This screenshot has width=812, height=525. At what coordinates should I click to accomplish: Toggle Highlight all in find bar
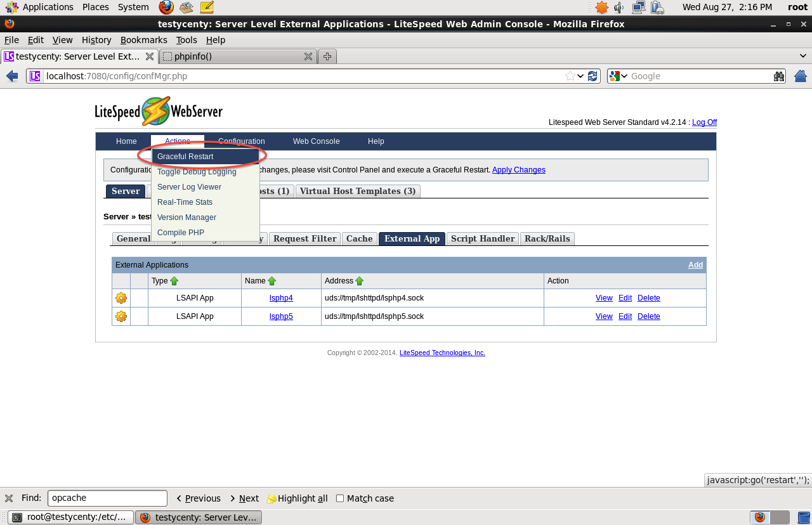point(297,498)
